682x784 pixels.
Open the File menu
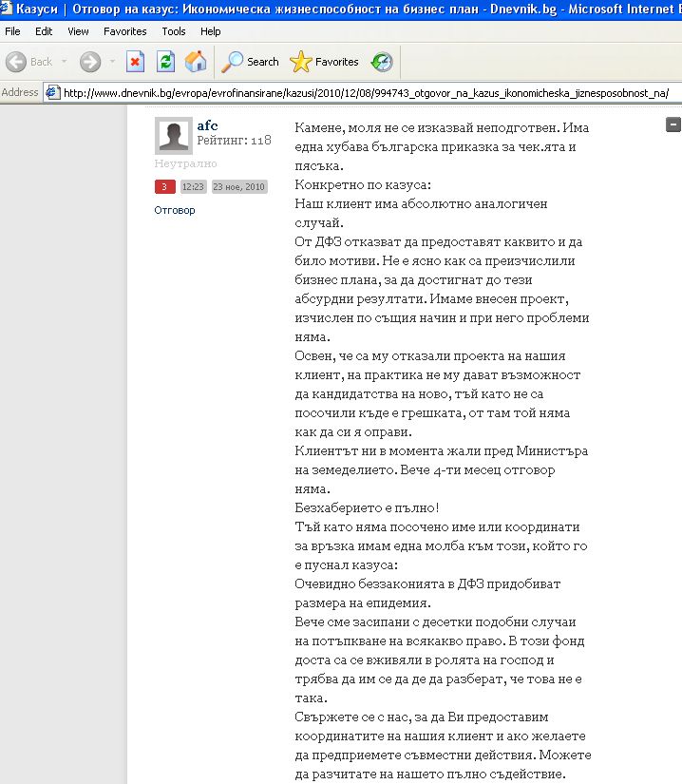tap(12, 31)
